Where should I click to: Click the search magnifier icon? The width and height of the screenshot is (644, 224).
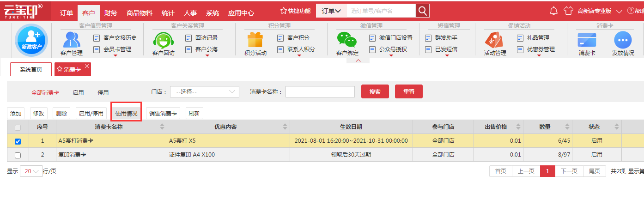(422, 11)
